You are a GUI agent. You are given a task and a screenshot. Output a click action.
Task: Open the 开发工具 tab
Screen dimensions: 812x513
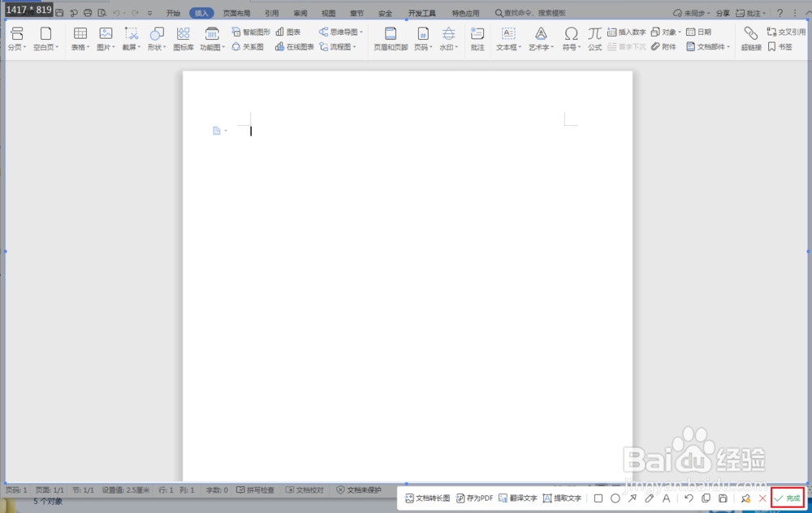(x=422, y=13)
